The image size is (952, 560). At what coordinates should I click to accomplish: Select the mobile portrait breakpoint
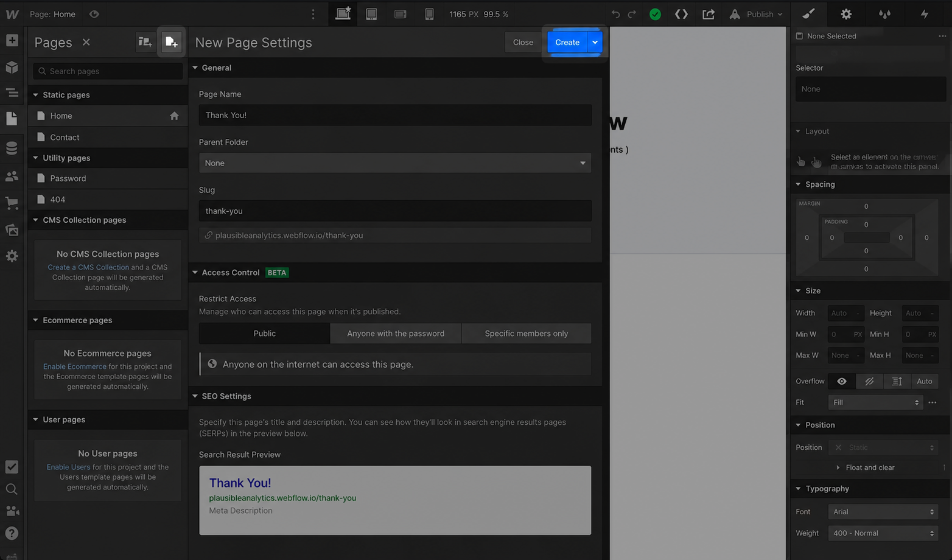[x=429, y=14]
